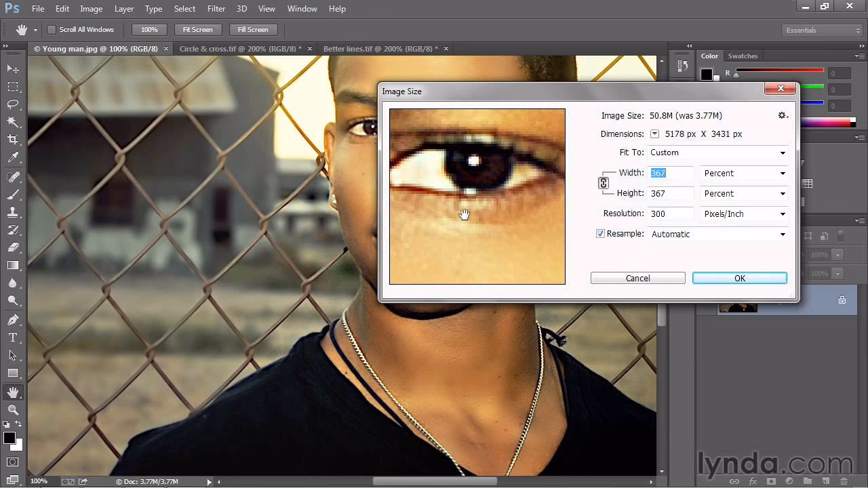
Task: Open the Filter menu
Action: [216, 8]
